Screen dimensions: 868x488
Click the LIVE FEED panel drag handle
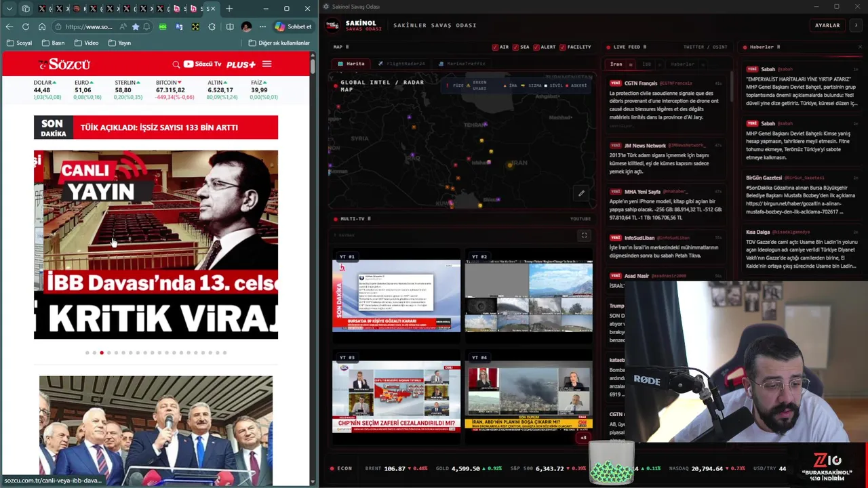[644, 47]
